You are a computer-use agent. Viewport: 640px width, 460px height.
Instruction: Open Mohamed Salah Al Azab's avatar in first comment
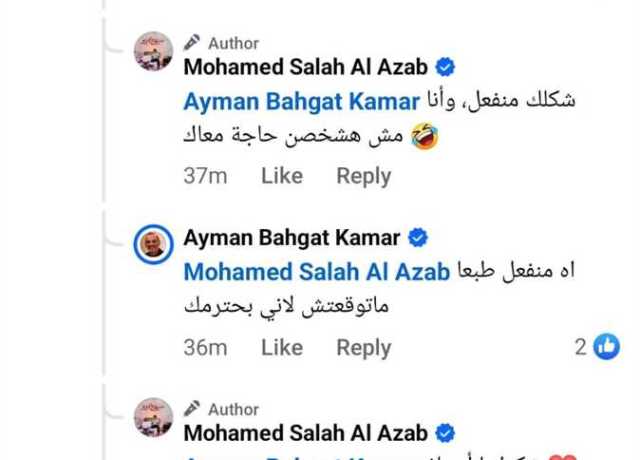(x=153, y=51)
